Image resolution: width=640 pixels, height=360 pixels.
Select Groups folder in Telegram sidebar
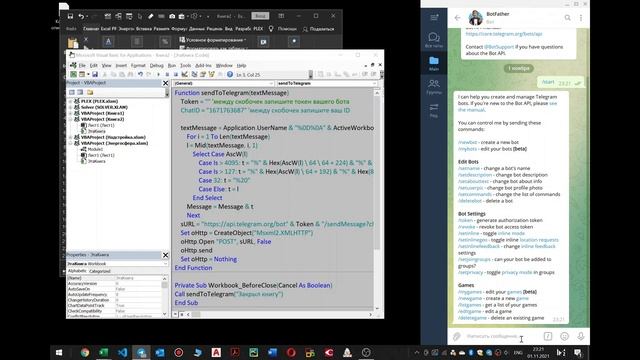[x=434, y=87]
